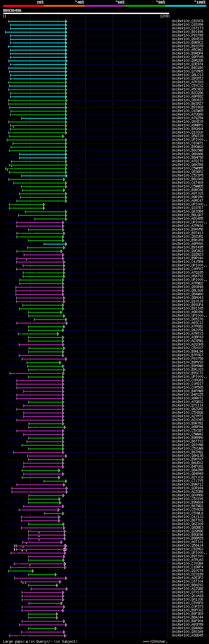Select label UniRef100_P93758

[x=187, y=359]
